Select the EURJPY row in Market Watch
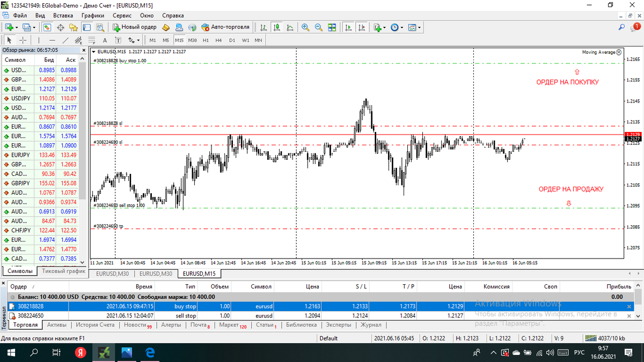This screenshot has width=644, height=362. pos(41,155)
